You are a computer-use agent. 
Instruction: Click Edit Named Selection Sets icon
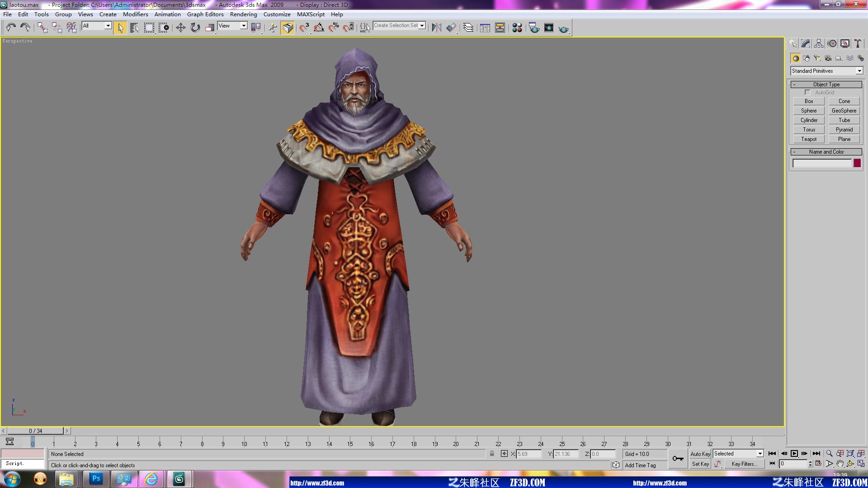(x=365, y=28)
